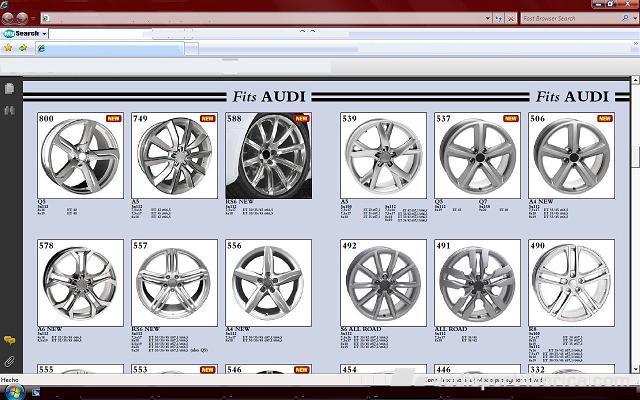
Task: Click the 'R8' label under wheel 490
Action: [533, 329]
